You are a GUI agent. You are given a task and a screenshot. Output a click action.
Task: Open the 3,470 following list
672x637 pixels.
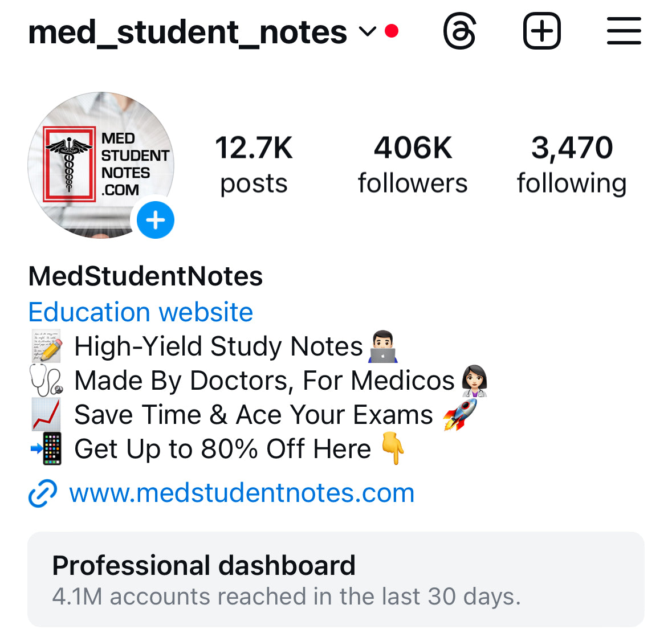(x=572, y=165)
